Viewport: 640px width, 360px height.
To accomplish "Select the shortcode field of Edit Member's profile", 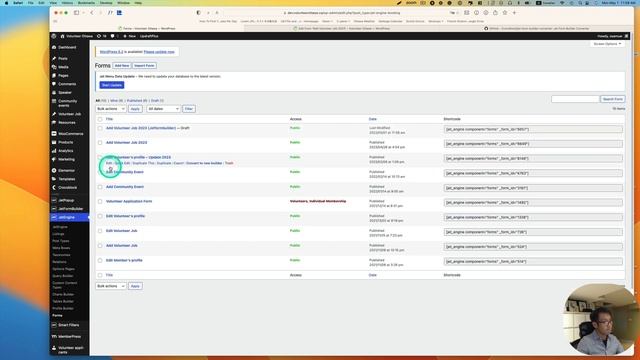I will coord(533,262).
